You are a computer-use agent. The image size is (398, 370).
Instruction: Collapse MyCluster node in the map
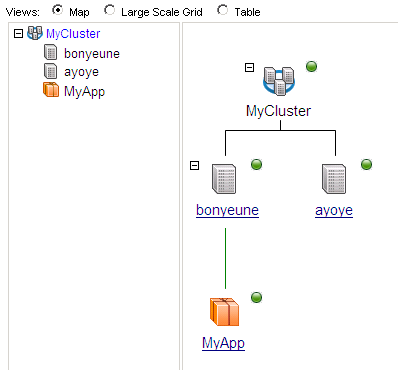click(249, 68)
